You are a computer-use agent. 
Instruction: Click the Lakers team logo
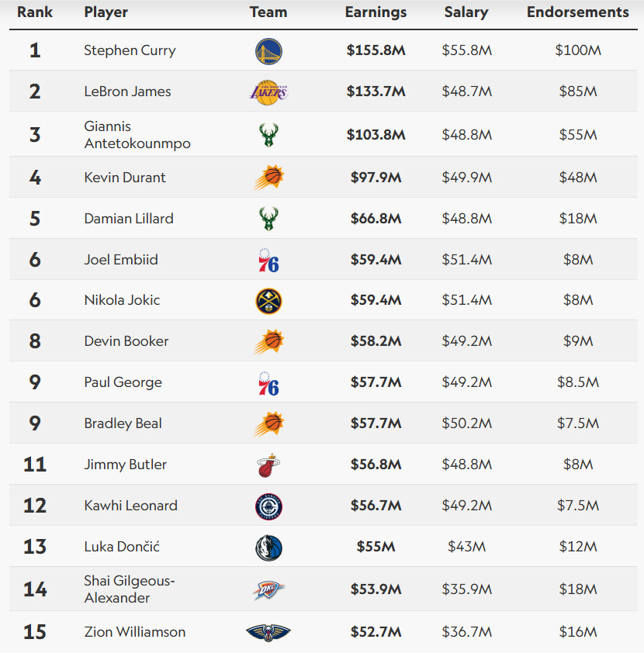268,92
